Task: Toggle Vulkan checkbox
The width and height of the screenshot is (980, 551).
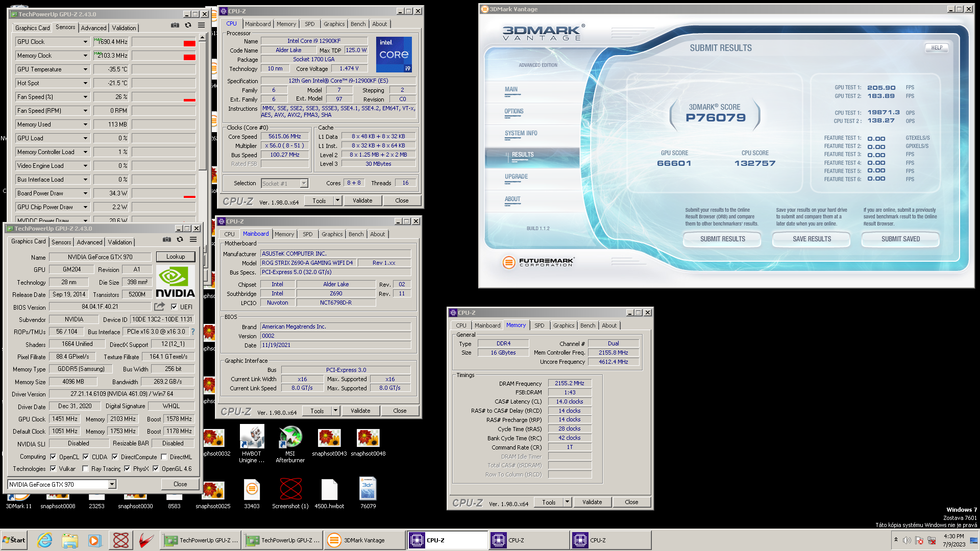Action: [53, 468]
